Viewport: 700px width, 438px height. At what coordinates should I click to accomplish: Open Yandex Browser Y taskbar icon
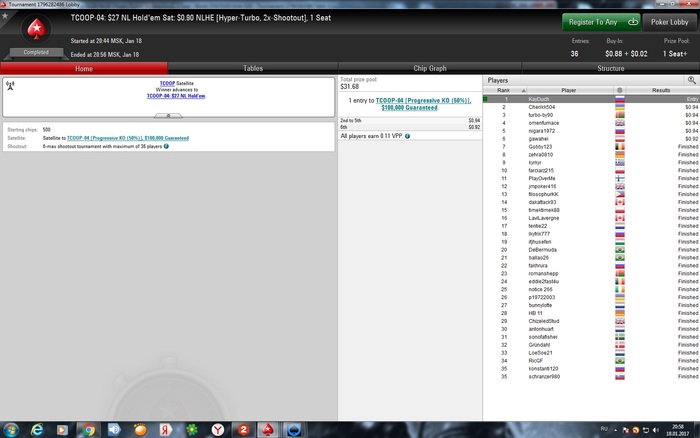[218, 430]
